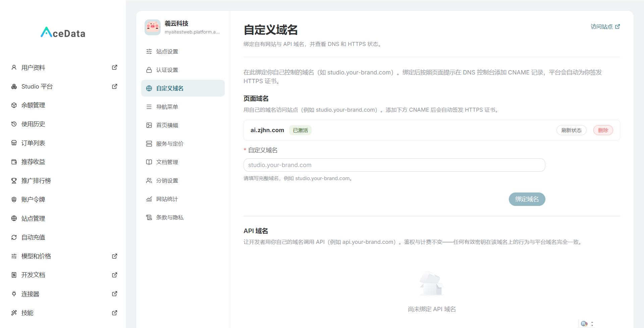The height and width of the screenshot is (328, 644).
Task: Click the floating globe widget icon at bottom right
Action: point(584,324)
